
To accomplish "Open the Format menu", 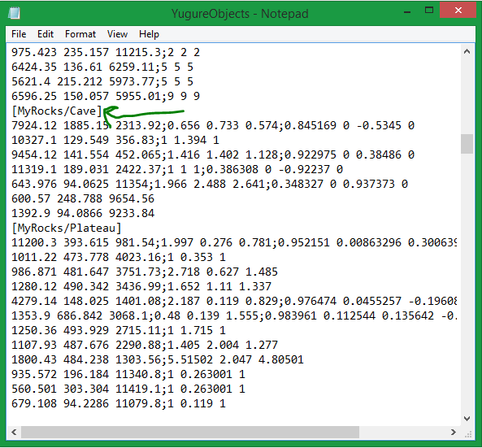I will coord(80,34).
